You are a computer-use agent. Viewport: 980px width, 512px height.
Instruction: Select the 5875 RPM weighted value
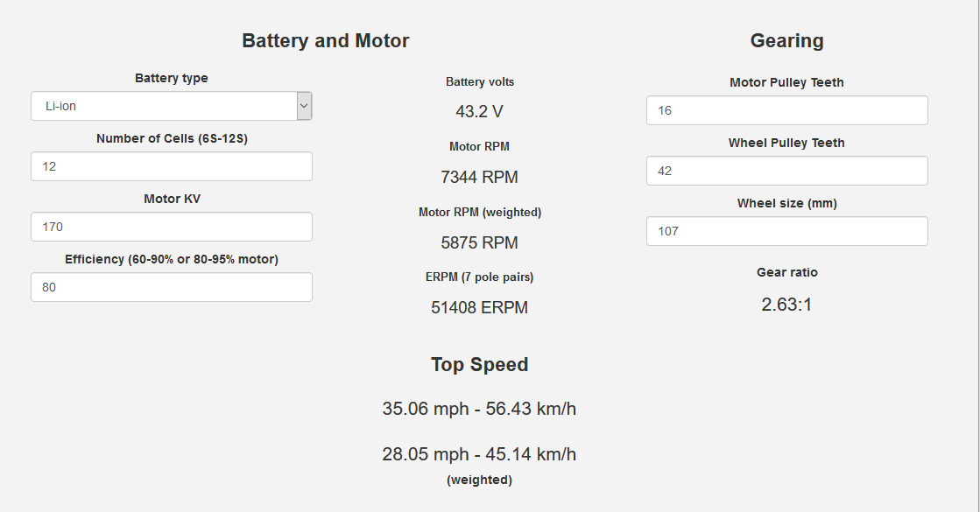[x=479, y=242]
